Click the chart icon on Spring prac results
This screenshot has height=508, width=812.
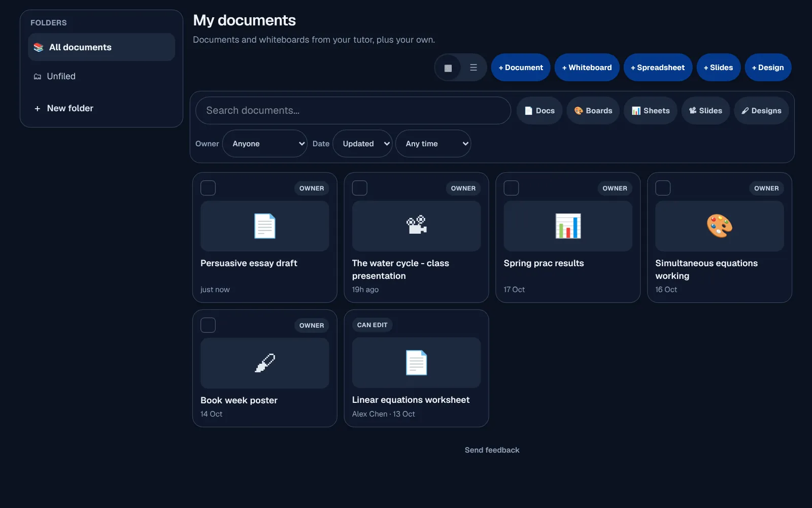568,226
